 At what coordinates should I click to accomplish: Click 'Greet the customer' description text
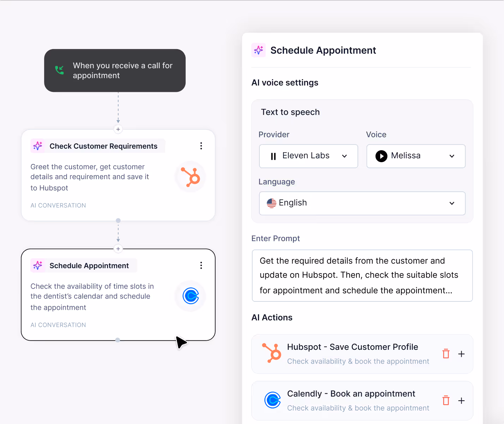point(90,177)
